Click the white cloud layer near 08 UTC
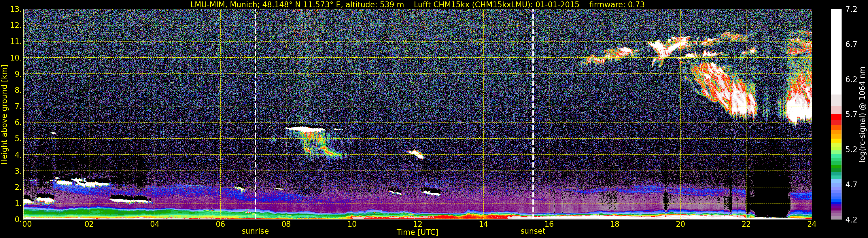 (305, 129)
